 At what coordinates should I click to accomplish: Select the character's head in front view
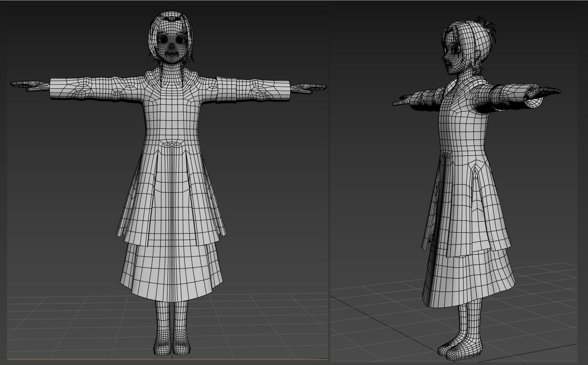[x=171, y=38]
